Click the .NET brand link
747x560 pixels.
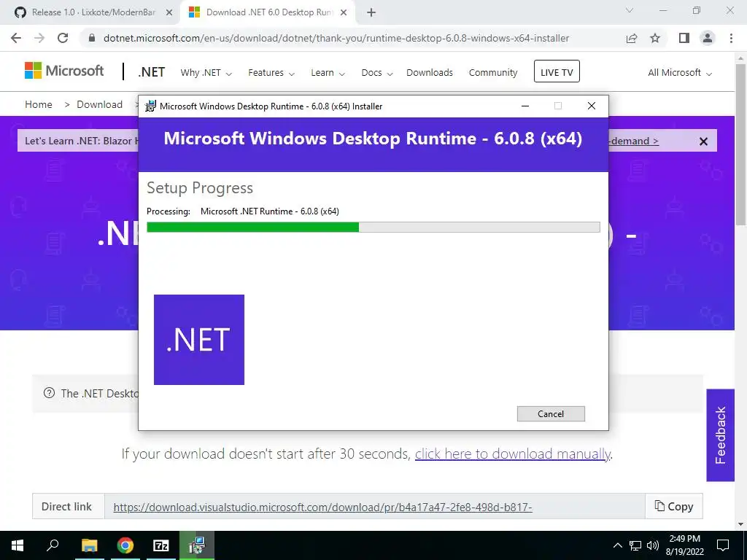(152, 72)
